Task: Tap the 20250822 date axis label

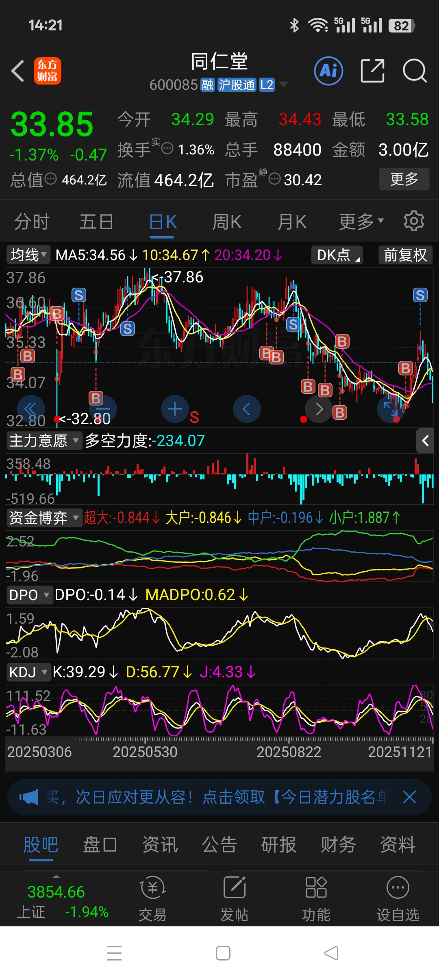Action: point(289,752)
